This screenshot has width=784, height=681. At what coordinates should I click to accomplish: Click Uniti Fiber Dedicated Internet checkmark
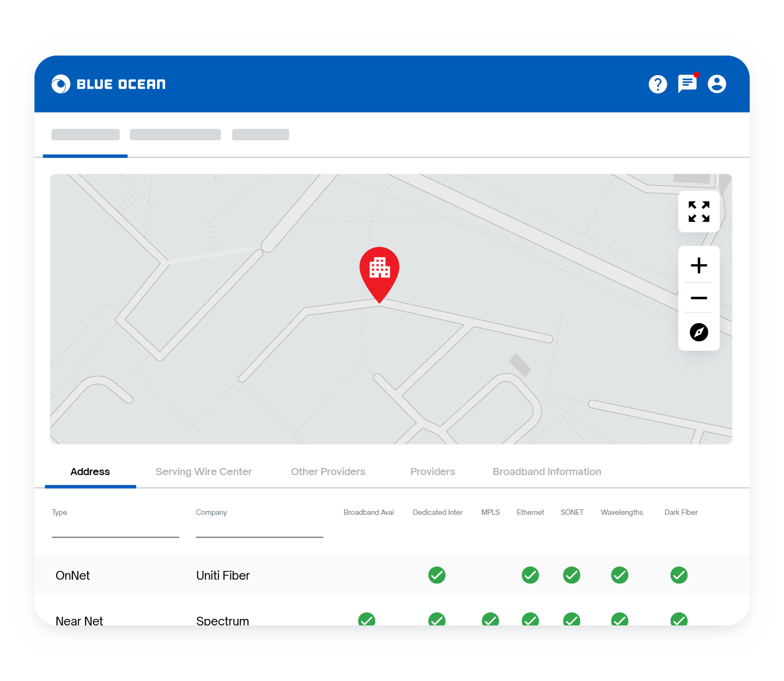pos(436,575)
